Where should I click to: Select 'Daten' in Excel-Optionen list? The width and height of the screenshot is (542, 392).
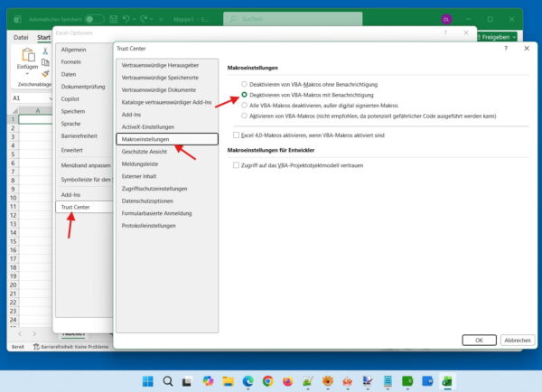[84, 74]
